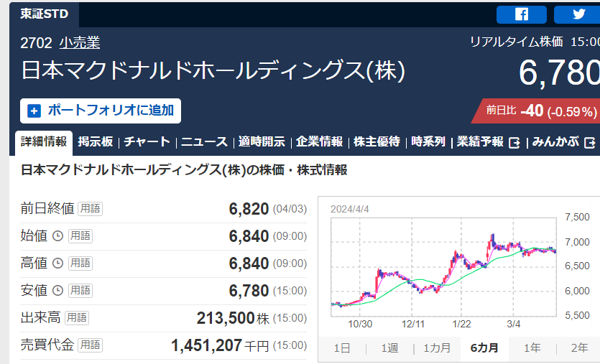Switch to the 企業情報 tab

pyautogui.click(x=320, y=142)
